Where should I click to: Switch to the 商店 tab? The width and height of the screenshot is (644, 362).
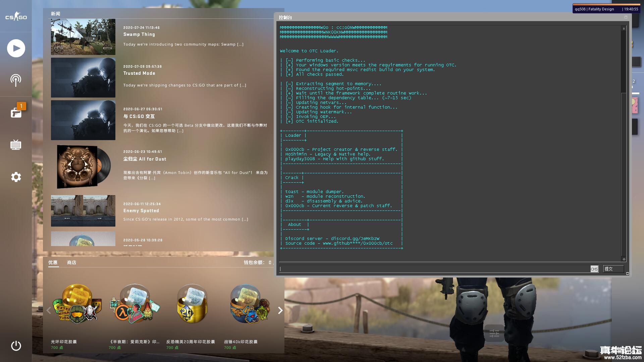(71, 262)
